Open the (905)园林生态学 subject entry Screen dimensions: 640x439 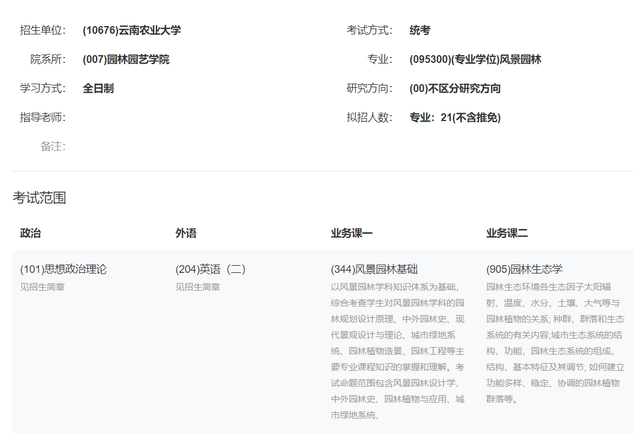point(524,269)
